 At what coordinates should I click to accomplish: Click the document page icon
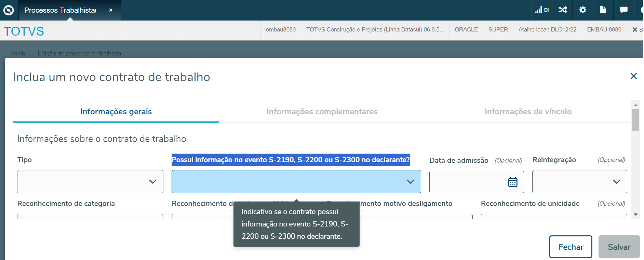603,10
